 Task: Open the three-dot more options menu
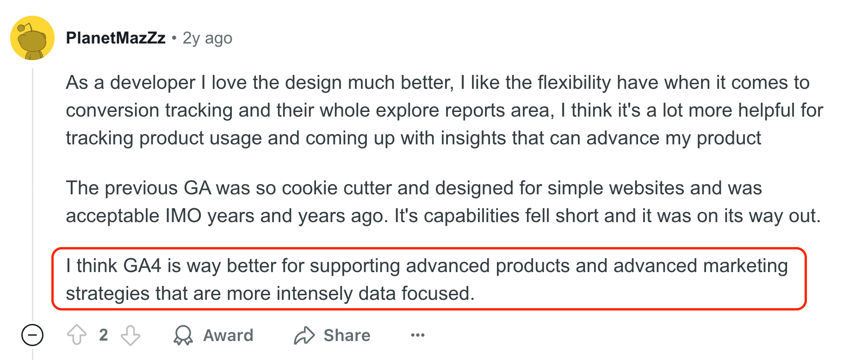[x=417, y=335]
